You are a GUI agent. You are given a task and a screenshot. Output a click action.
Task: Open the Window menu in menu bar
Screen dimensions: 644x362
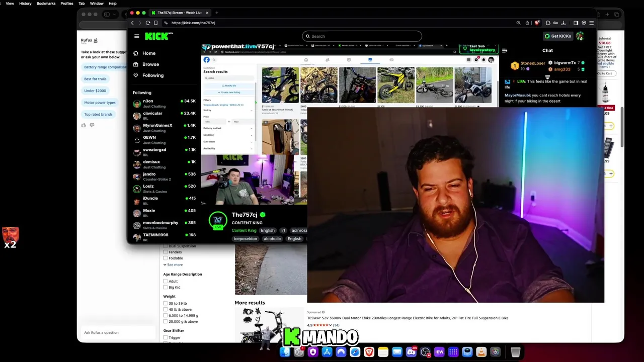pyautogui.click(x=97, y=4)
